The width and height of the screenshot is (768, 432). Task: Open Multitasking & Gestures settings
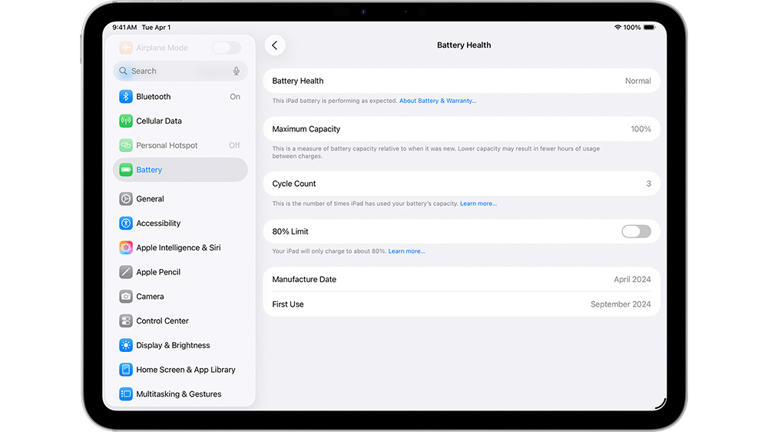coord(180,394)
